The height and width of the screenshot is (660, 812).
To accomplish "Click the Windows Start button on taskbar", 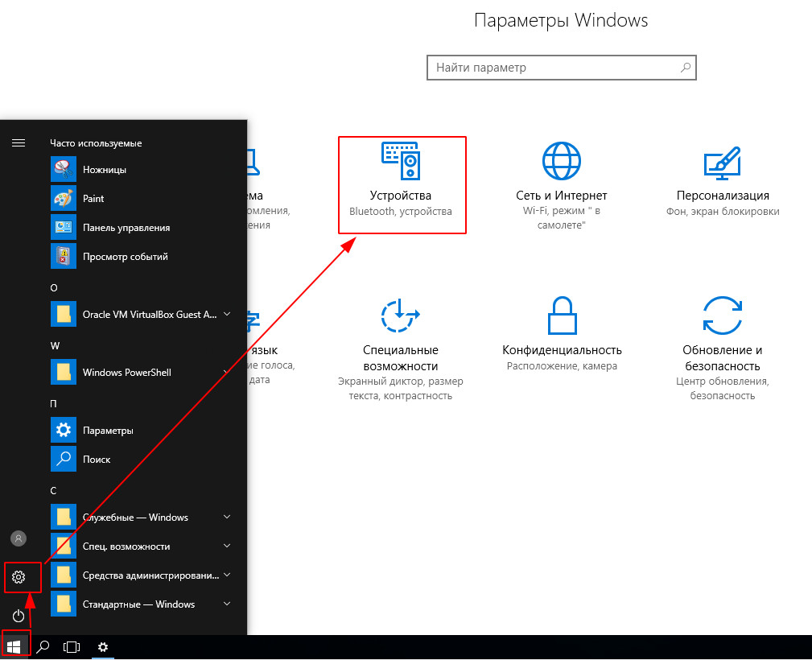I will coord(14,646).
